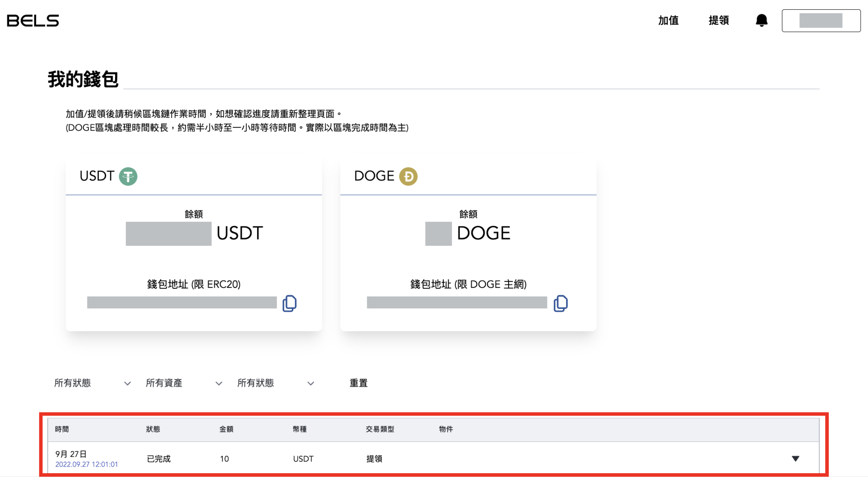Click the 幣種 column header
Image resolution: width=868 pixels, height=477 pixels.
(x=300, y=429)
